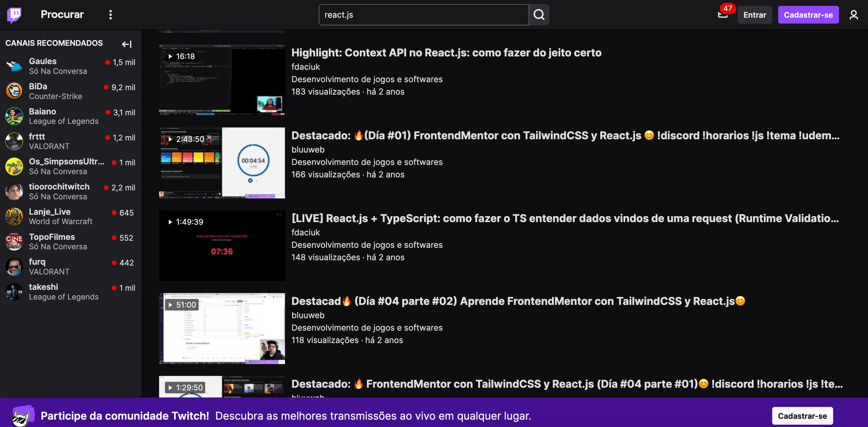Open the Día #04 parte #02 video title
Screen dimensions: 868x427
pos(518,301)
